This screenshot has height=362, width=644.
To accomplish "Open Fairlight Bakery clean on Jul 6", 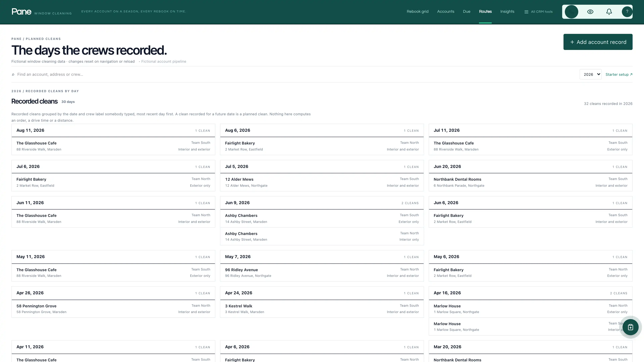I will point(113,182).
